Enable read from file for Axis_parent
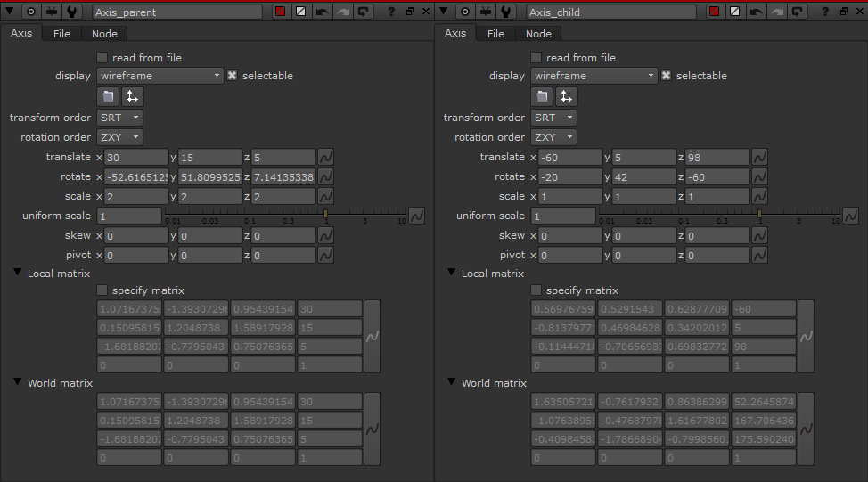Image resolution: width=868 pixels, height=482 pixels. [102, 58]
